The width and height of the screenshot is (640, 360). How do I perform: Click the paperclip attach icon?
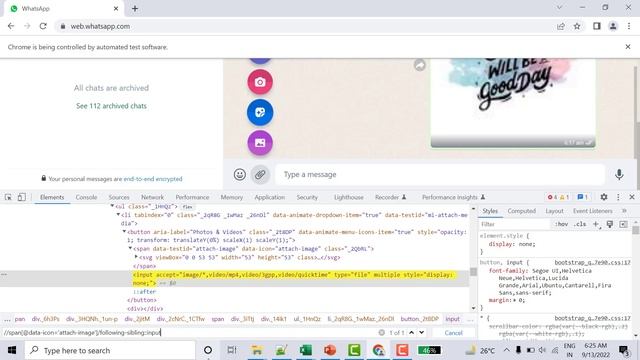[260, 175]
